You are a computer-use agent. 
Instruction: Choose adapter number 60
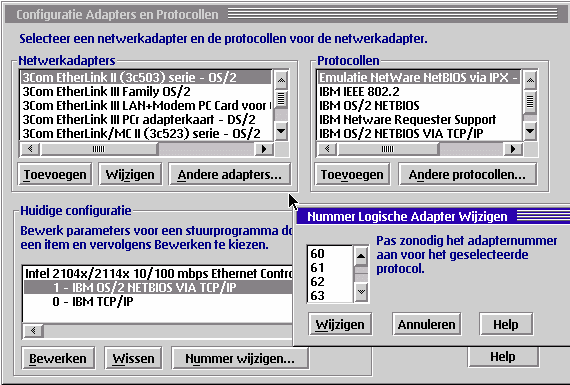click(330, 253)
